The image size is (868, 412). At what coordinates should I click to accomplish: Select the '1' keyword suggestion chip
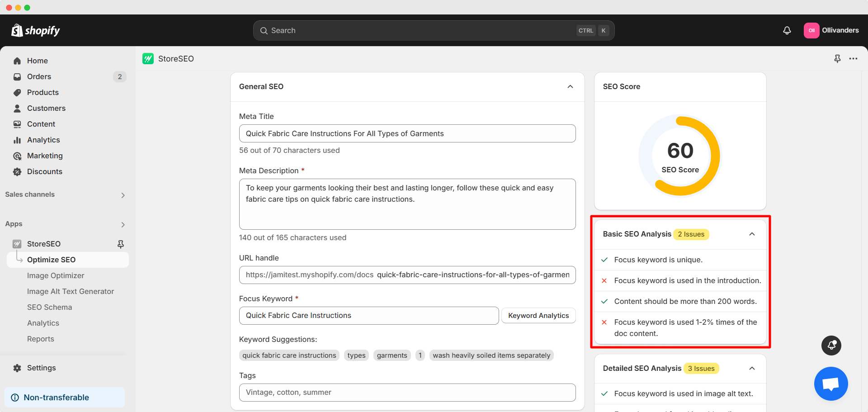tap(420, 355)
